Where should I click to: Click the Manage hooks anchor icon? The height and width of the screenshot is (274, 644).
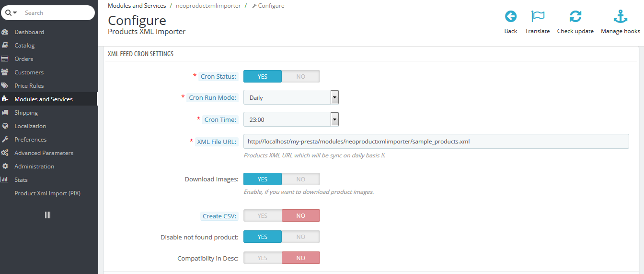point(621,17)
